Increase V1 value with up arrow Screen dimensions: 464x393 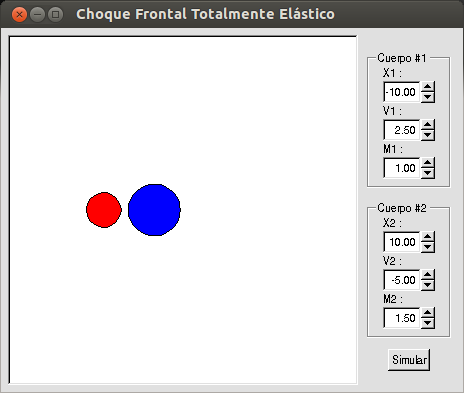coord(428,124)
